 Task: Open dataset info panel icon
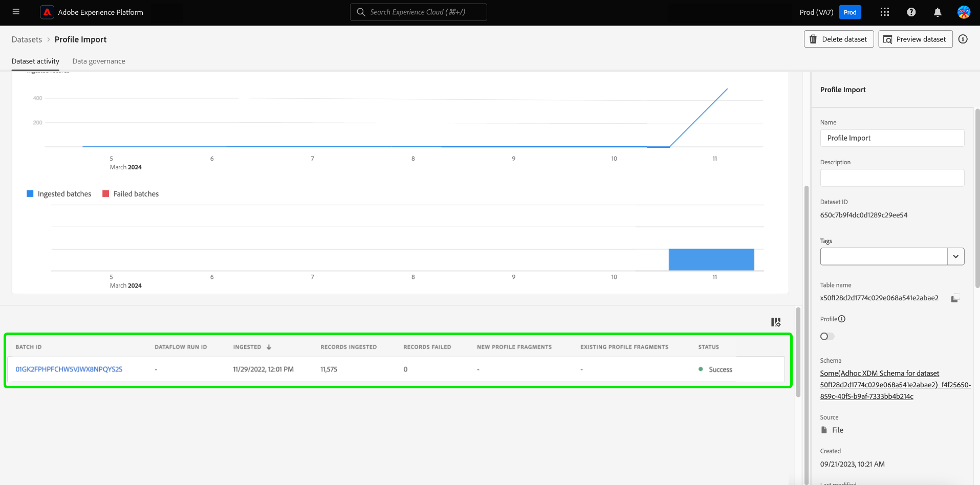963,39
